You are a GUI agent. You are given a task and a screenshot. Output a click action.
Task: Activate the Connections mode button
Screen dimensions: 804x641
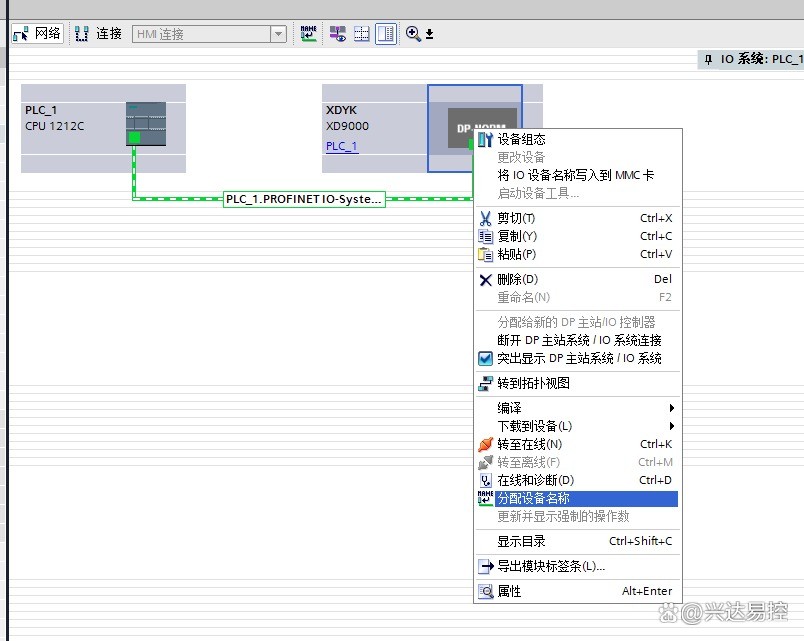98,34
